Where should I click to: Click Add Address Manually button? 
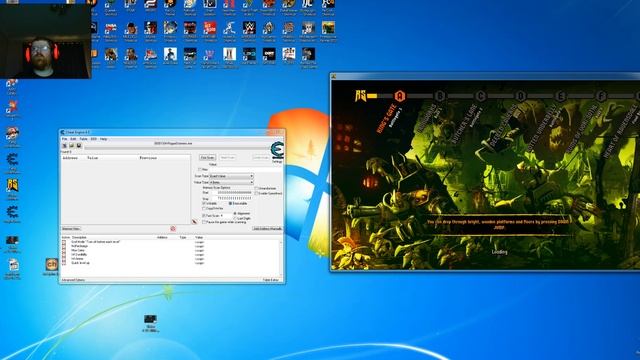tap(267, 229)
